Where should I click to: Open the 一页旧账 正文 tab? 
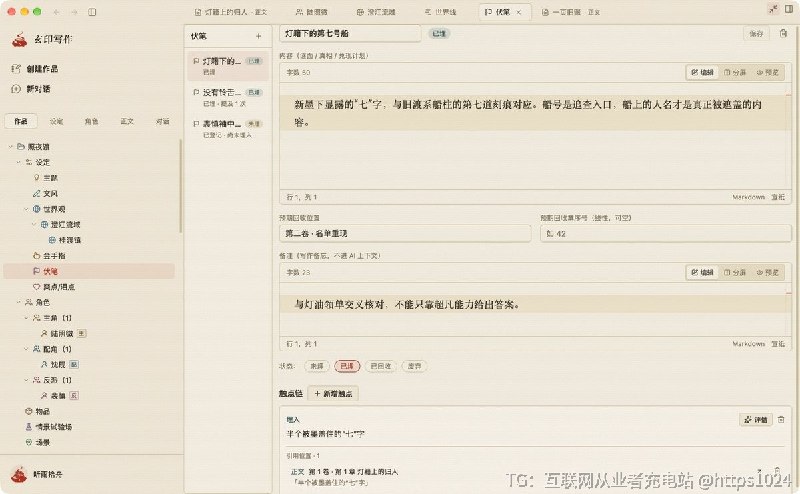571,12
